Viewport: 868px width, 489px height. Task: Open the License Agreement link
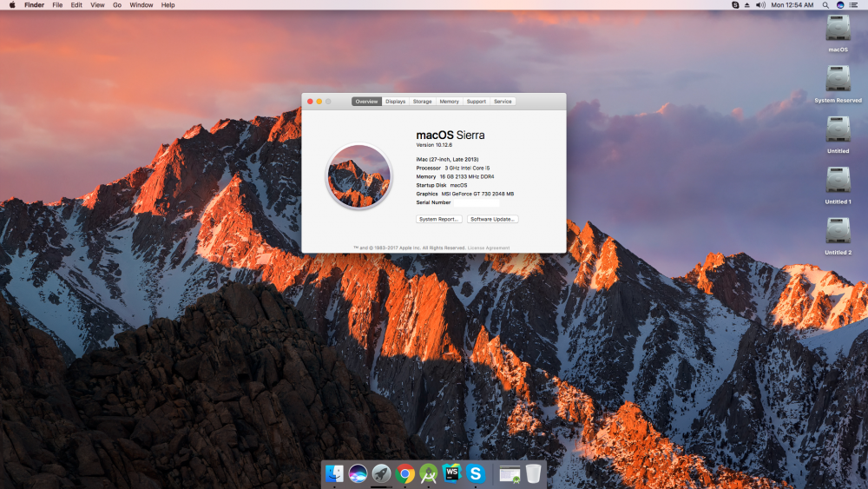(x=489, y=248)
